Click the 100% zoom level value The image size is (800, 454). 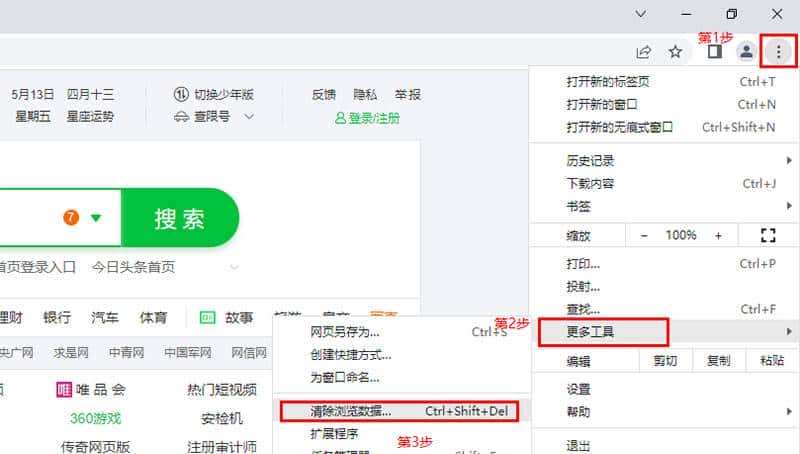(681, 235)
